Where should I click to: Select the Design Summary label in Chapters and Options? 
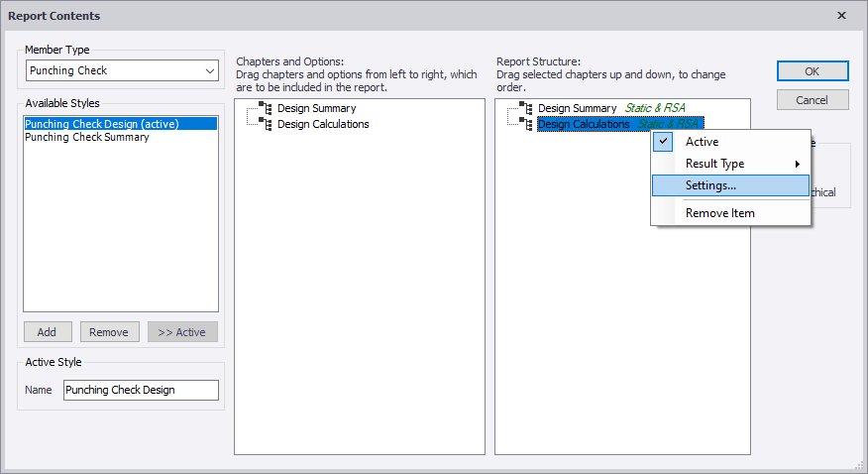pyautogui.click(x=316, y=108)
